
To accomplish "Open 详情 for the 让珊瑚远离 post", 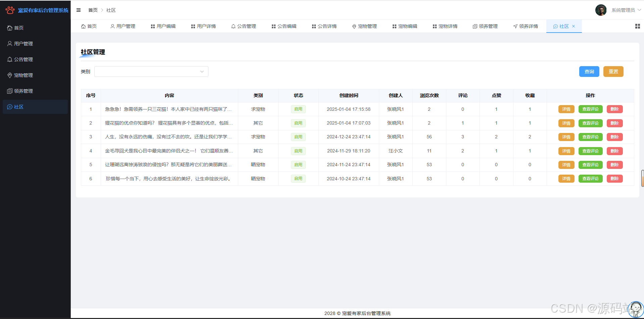I will click(566, 165).
